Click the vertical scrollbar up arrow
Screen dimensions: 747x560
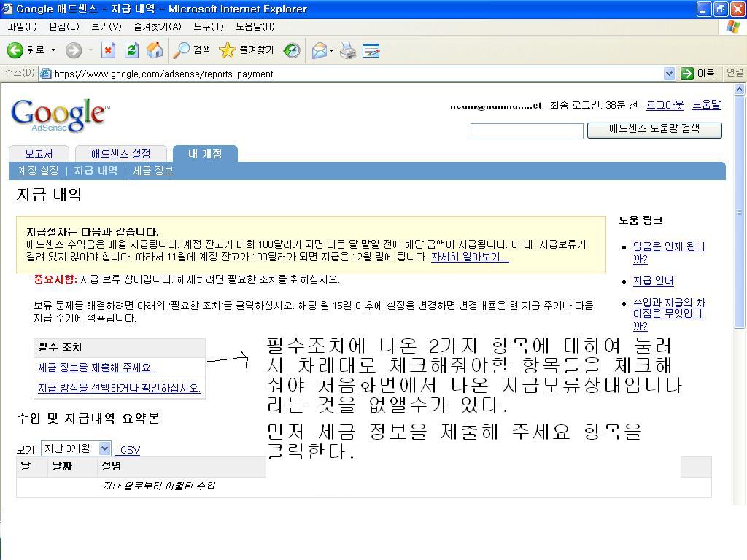[739, 89]
